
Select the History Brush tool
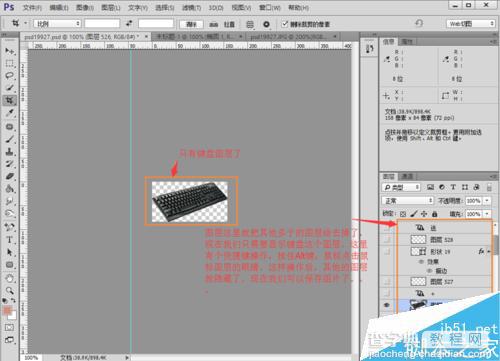click(x=9, y=164)
